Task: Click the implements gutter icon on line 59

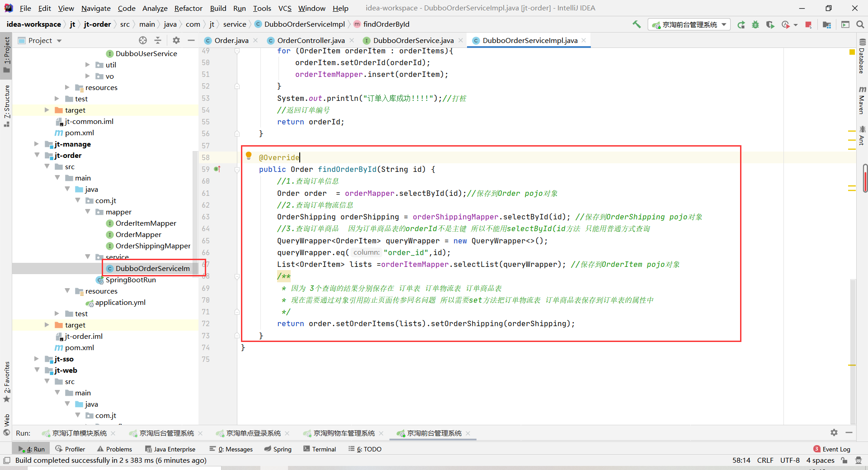Action: point(217,169)
